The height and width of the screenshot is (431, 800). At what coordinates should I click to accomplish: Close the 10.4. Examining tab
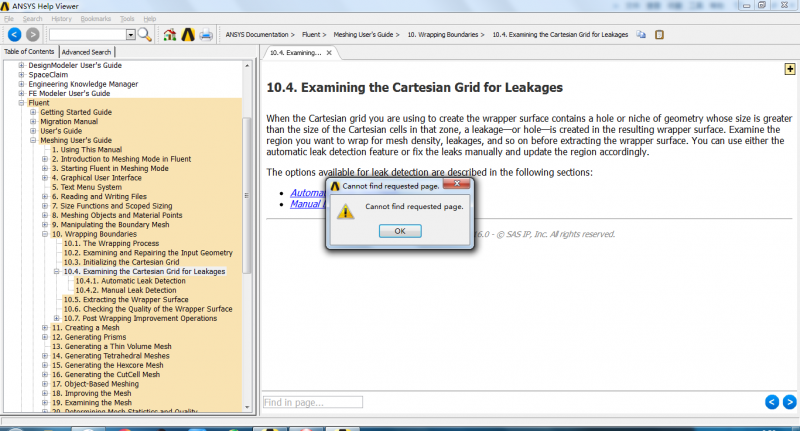click(x=329, y=53)
